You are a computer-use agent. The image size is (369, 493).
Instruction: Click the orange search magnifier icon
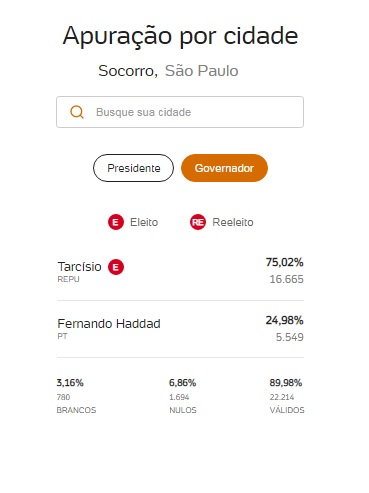(x=77, y=112)
